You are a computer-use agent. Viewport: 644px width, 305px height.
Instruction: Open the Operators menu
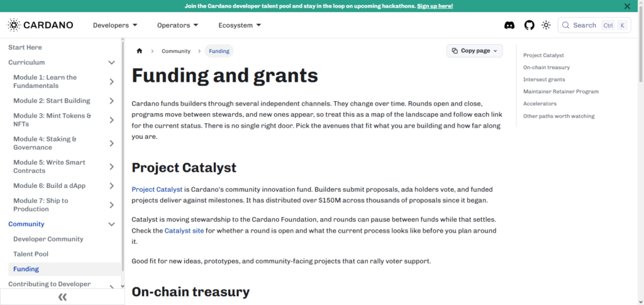pos(177,25)
